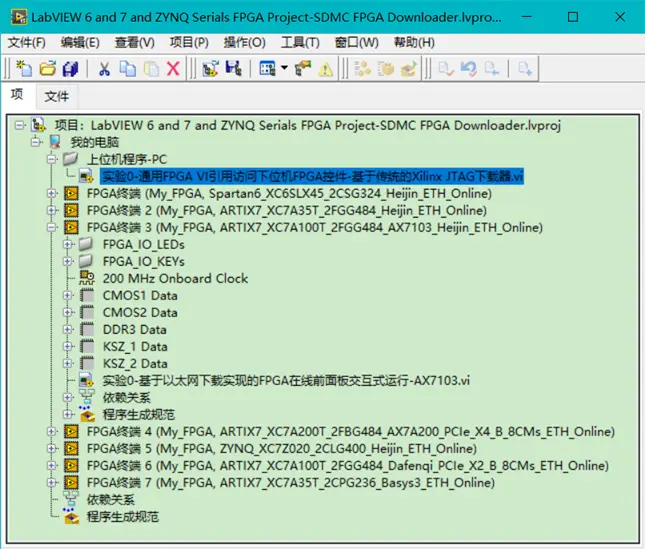Click the 200 MHz clock icon
This screenshot has height=549, width=645.
87,278
